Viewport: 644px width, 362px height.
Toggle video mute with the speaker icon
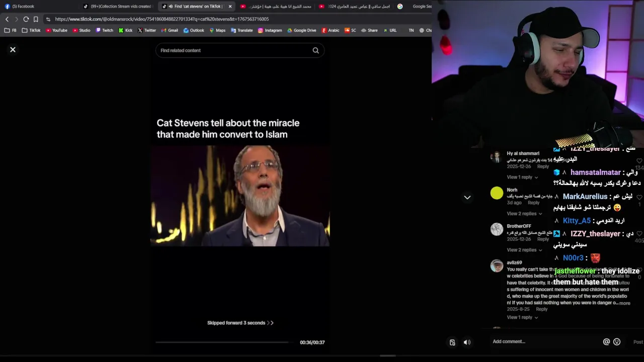click(x=467, y=342)
